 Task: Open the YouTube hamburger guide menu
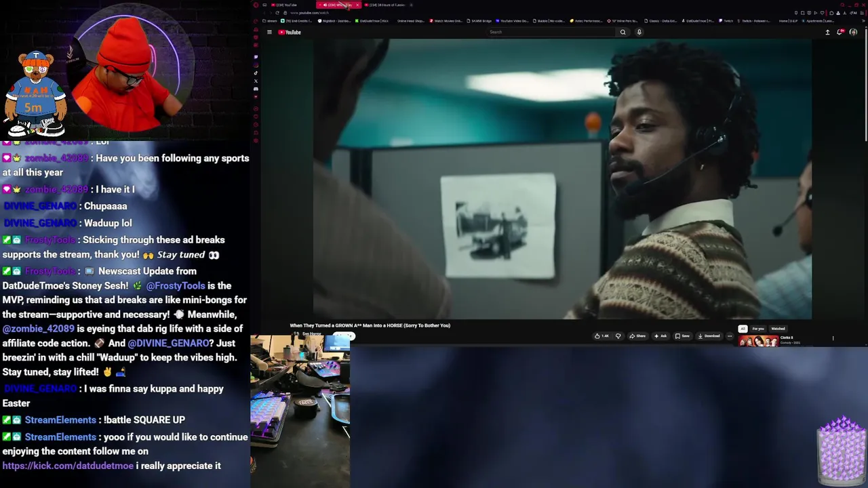tap(269, 32)
